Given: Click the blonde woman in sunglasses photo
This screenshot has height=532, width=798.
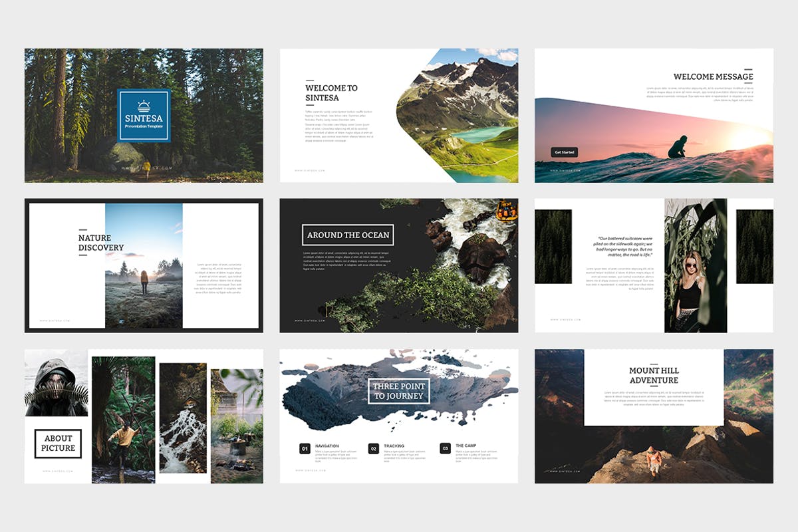Looking at the screenshot, I should [695, 266].
